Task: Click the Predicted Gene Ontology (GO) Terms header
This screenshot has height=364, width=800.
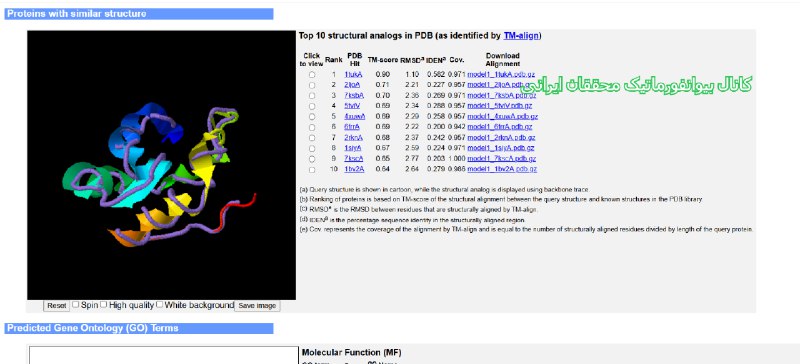Action: pos(139,328)
